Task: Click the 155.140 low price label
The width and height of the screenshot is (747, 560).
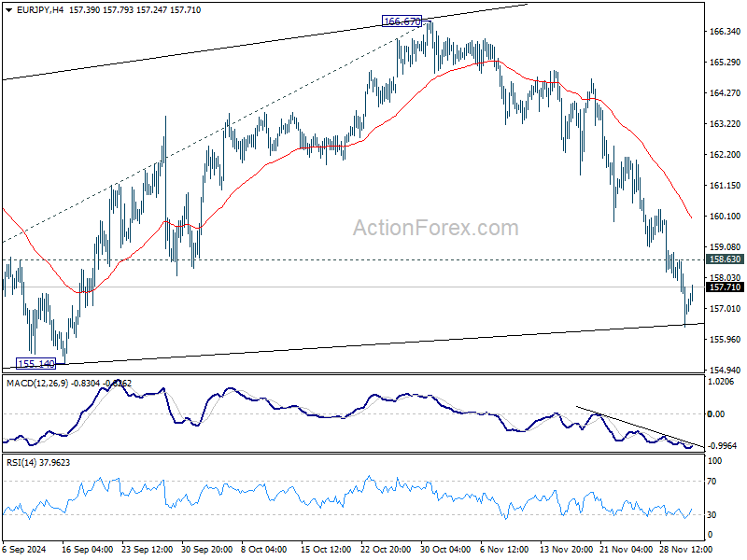Action: pyautogui.click(x=35, y=364)
